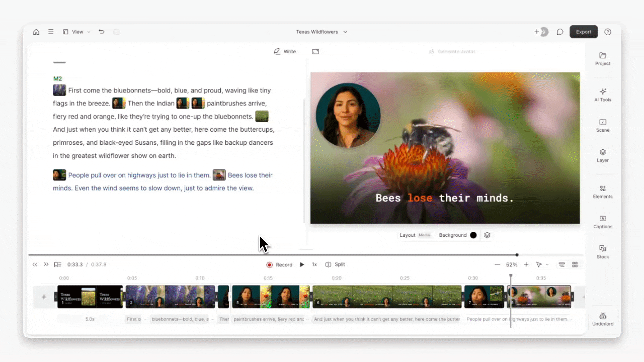Select the circular avatar video on canvas
644x362 pixels.
tap(348, 115)
